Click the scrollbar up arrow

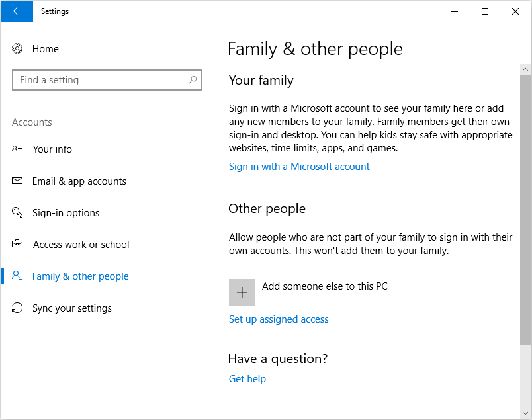(525, 69)
